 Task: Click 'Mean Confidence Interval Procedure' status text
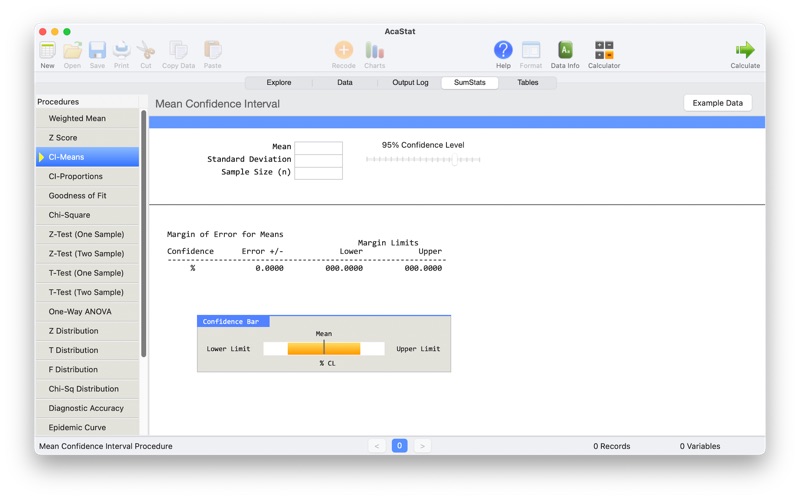pyautogui.click(x=106, y=446)
